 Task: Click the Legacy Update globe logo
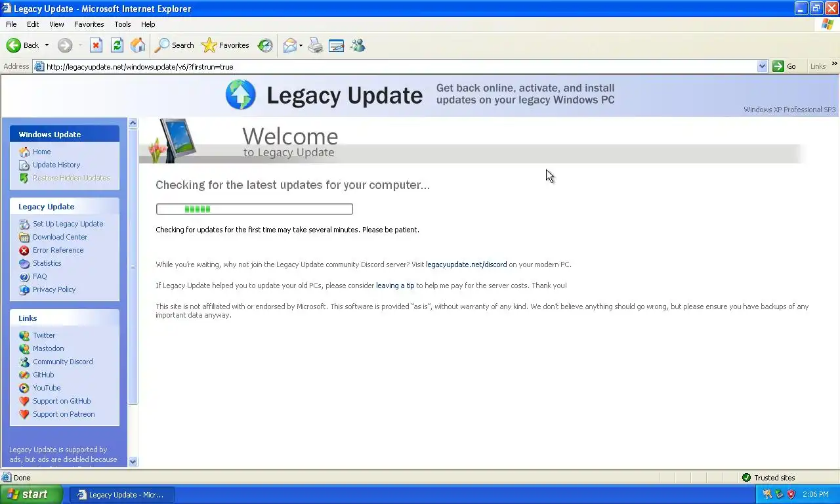point(240,95)
